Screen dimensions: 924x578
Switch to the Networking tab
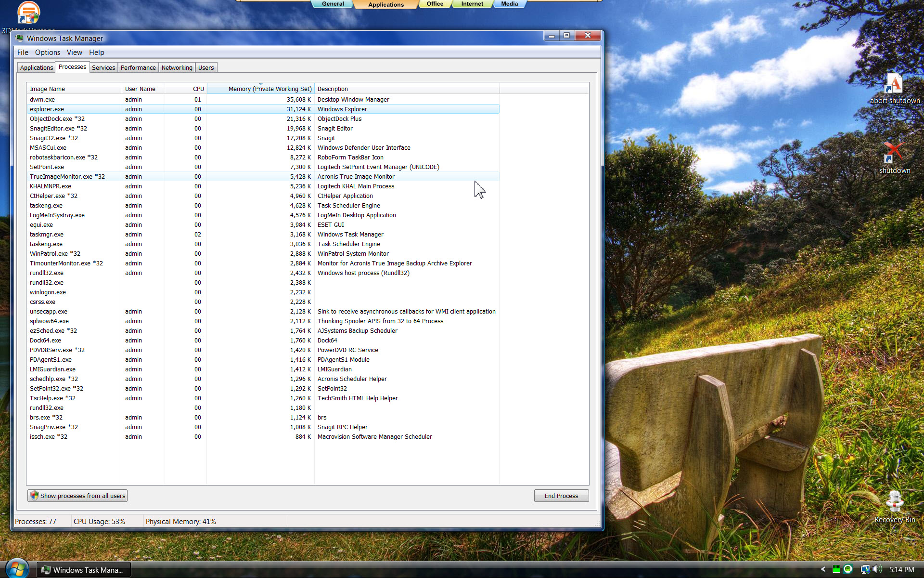tap(177, 68)
